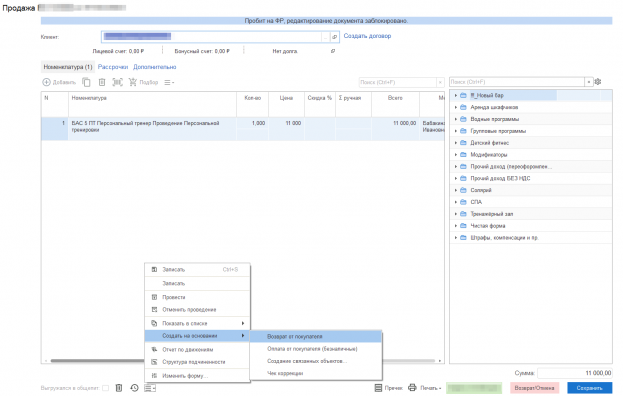
Task: Select the БАС 5 ПТ Персональный тренер row
Action: click(243, 129)
